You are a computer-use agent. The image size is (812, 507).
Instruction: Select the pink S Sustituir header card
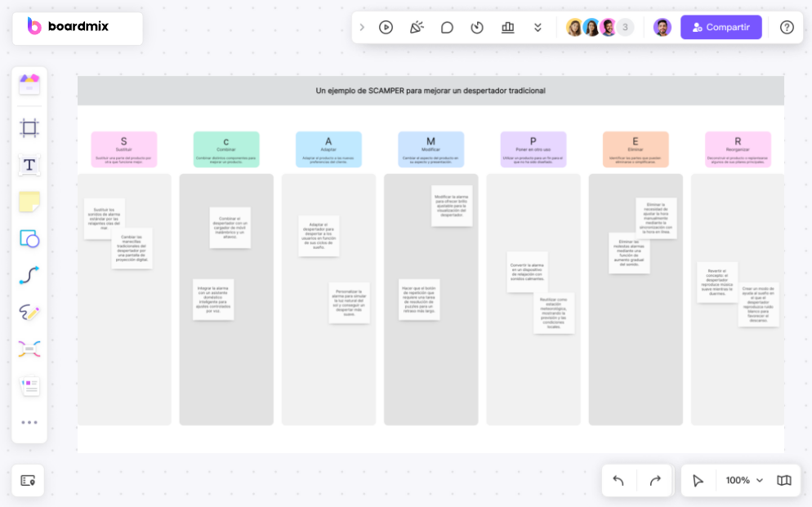124,149
